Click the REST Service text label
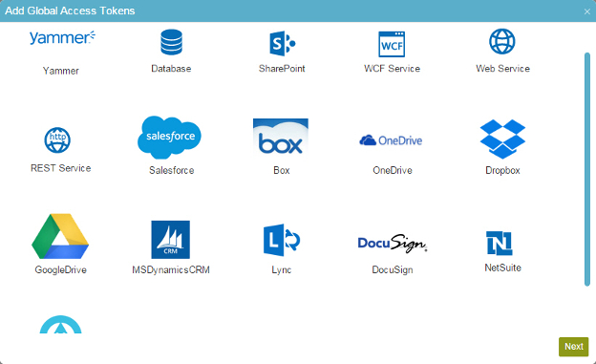This screenshot has height=364, width=596. [61, 168]
